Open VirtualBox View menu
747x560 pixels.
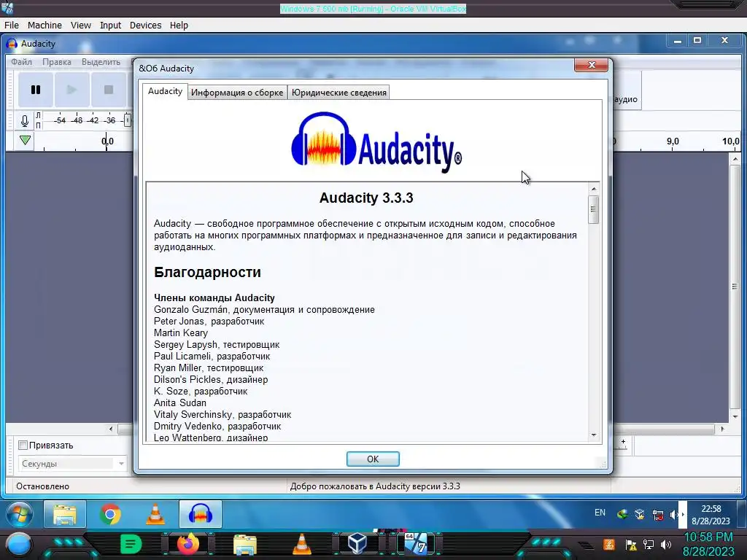80,26
